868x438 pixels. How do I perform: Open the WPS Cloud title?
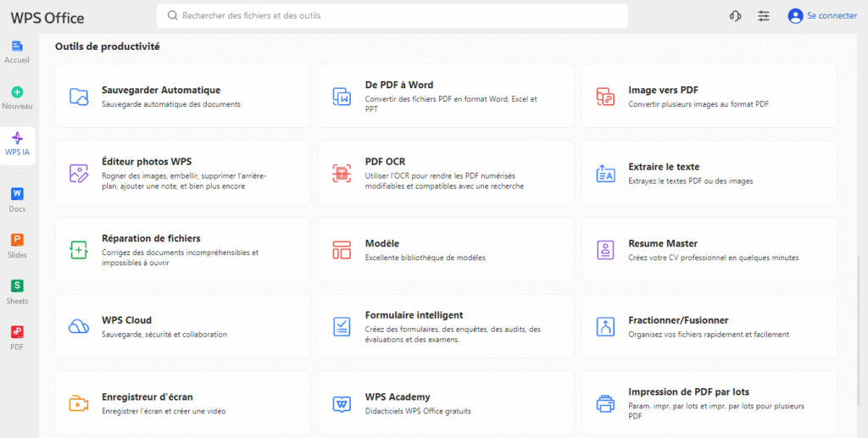(127, 320)
